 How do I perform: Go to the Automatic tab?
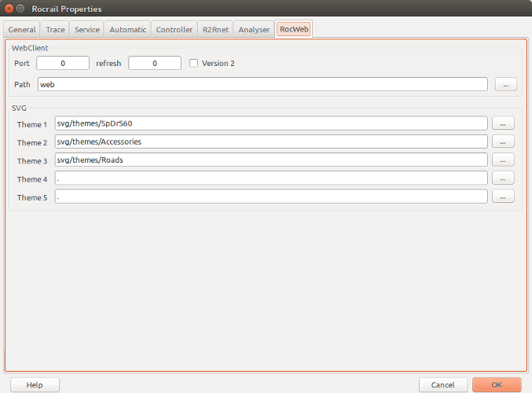(127, 30)
